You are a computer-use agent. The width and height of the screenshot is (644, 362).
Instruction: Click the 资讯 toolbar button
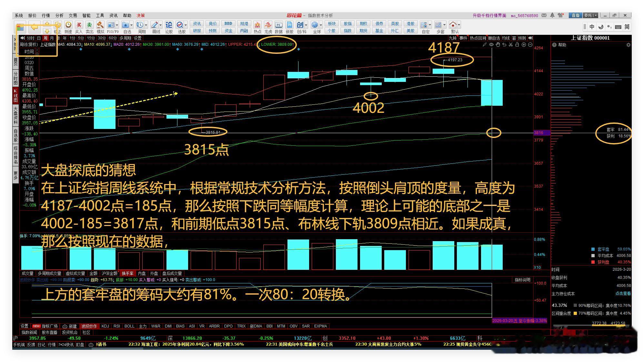pos(197,24)
